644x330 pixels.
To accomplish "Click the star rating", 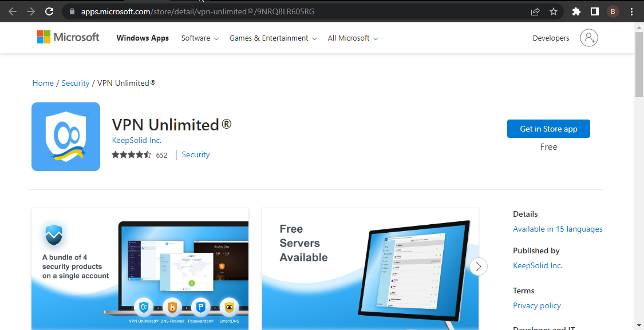I will coord(132,155).
